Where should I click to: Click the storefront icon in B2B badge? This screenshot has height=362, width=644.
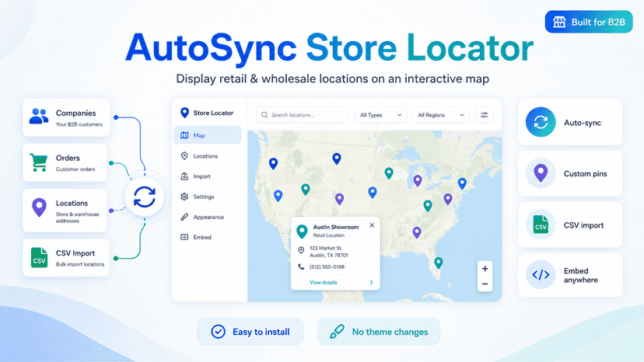[x=559, y=22]
